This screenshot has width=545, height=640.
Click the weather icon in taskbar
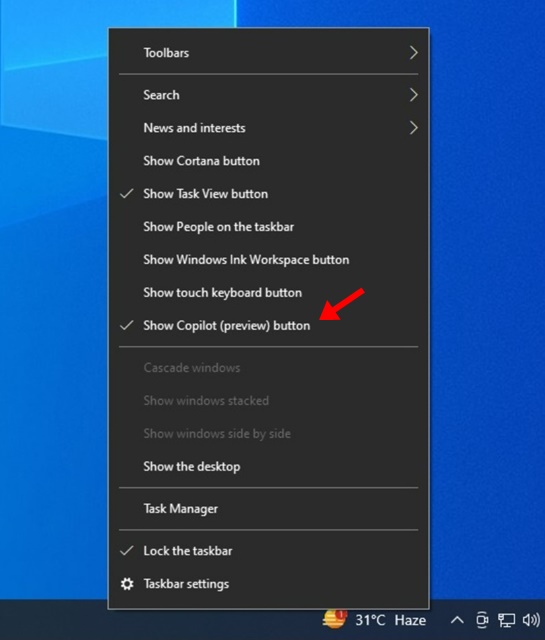point(335,619)
